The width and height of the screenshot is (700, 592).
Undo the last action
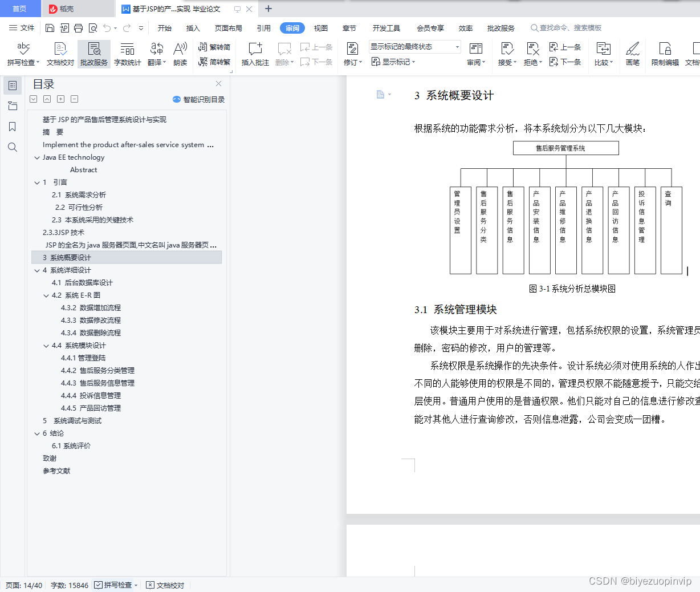107,28
